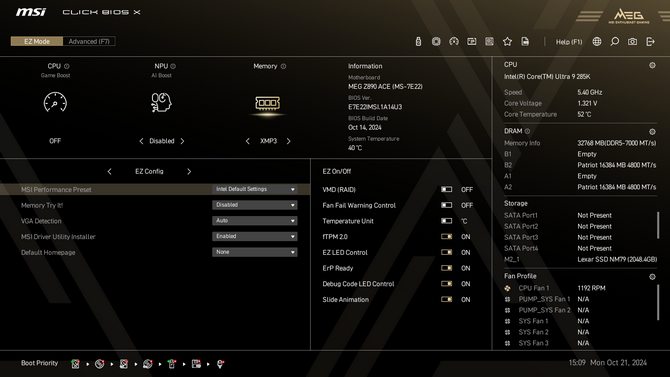Viewport: 670px width, 377px height.
Task: Click info icon next to NPU
Action: coord(173,66)
